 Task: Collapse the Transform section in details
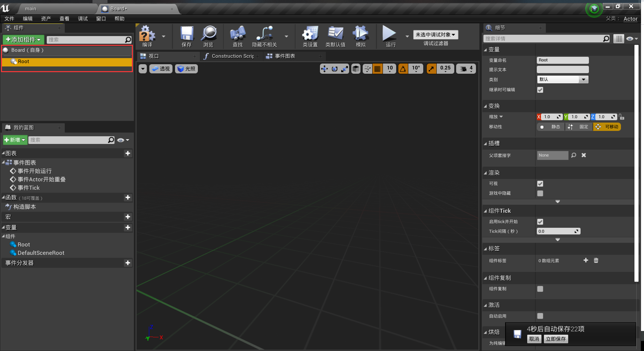494,106
